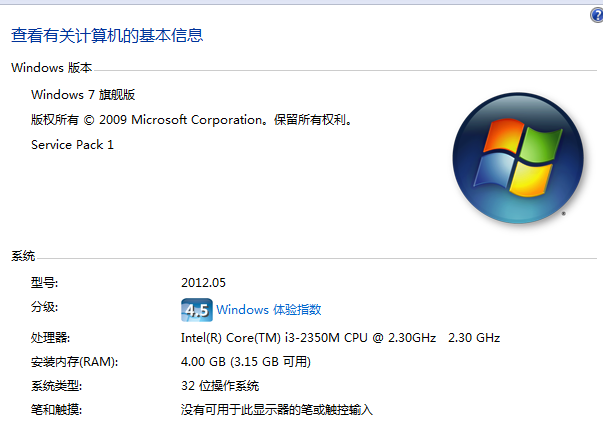Click the 查看有关计算机的基本信息 heading

(107, 35)
